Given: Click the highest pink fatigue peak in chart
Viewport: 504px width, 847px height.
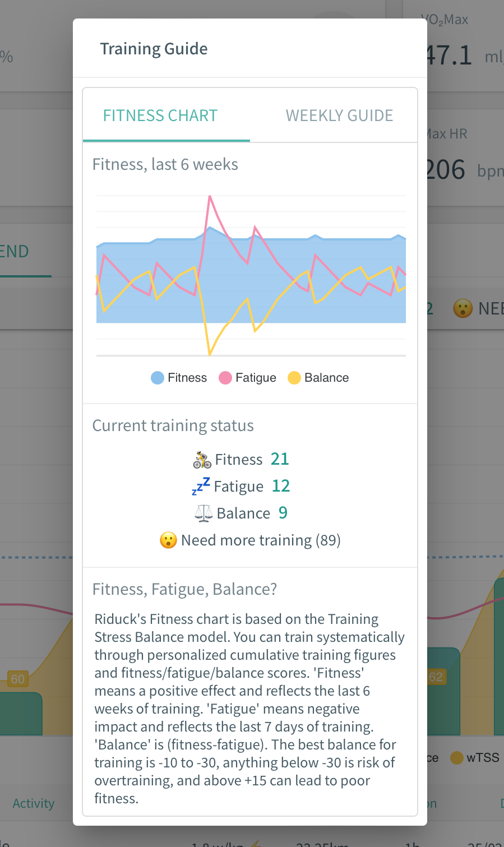Looking at the screenshot, I should (x=210, y=196).
